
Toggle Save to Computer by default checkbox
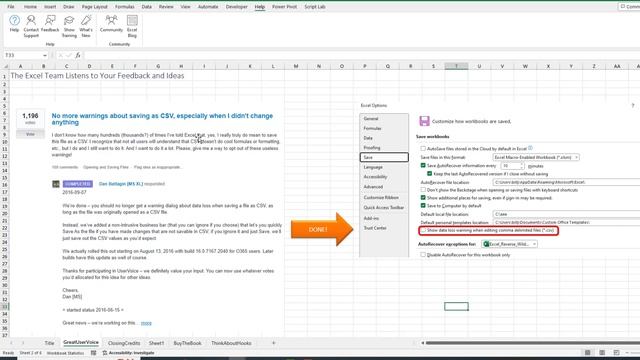click(x=423, y=206)
